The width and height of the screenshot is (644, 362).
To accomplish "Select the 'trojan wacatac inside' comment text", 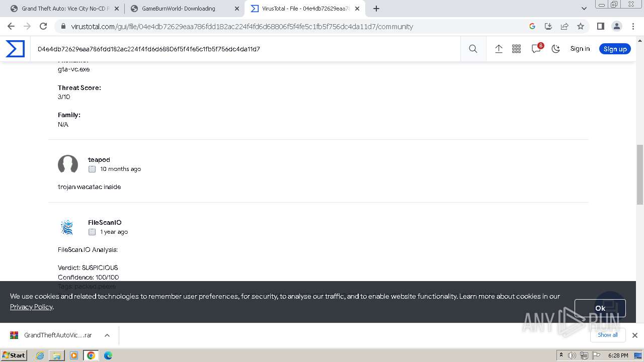I will click(89, 187).
